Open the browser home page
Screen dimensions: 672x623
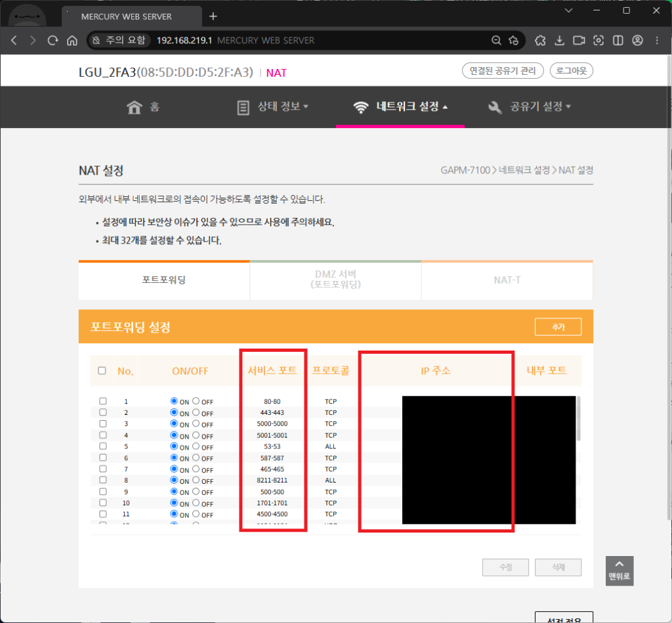[72, 40]
